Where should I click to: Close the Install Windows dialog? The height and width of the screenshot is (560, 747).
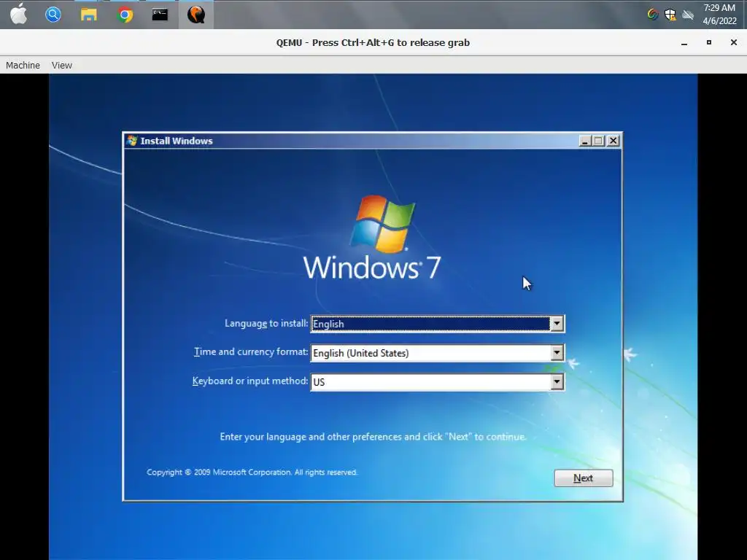click(x=614, y=141)
